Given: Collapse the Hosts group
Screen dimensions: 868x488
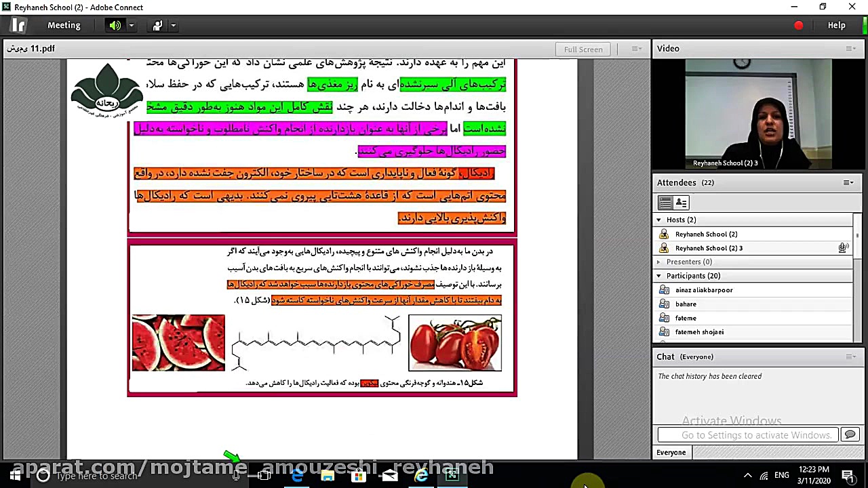Looking at the screenshot, I should [658, 220].
